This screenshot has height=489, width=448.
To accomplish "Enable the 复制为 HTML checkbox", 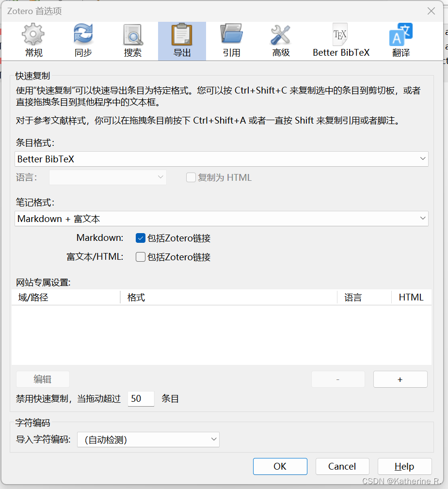I will [x=191, y=177].
